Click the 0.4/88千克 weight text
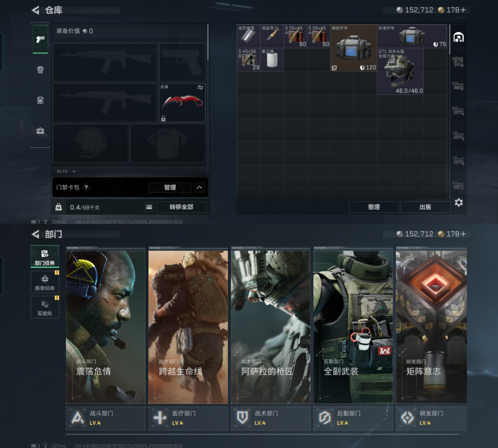Screen dimensions: 498x448 pos(85,207)
